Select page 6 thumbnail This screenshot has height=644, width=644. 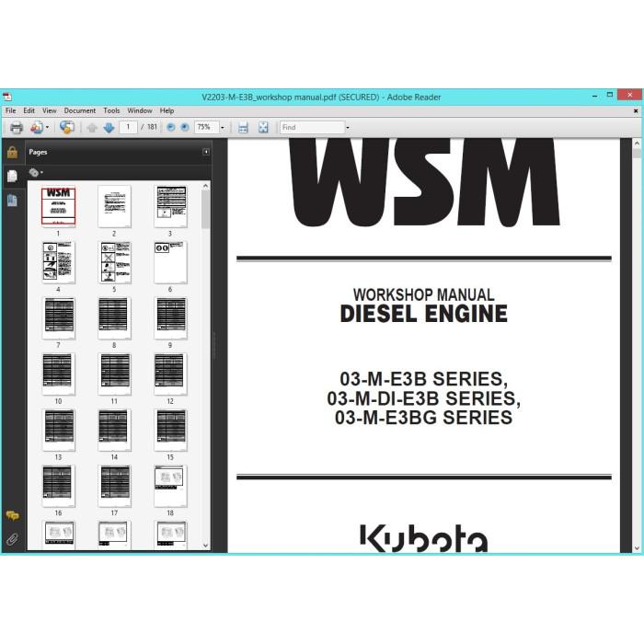point(170,262)
